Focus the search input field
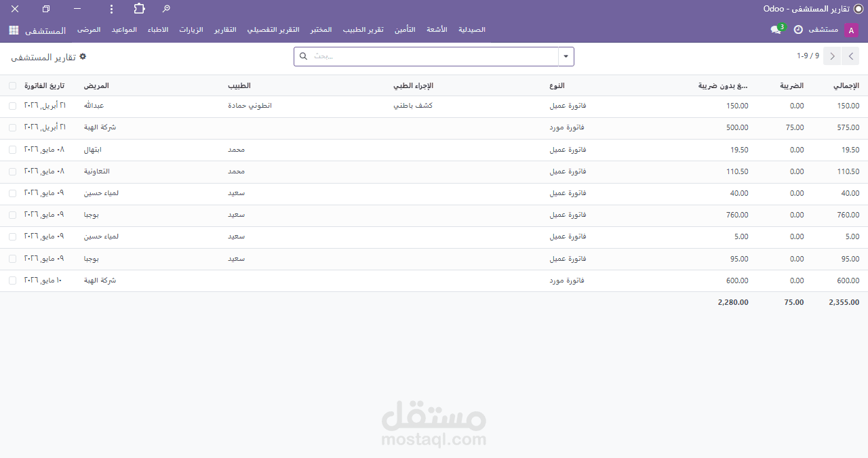868x458 pixels. tap(434, 57)
